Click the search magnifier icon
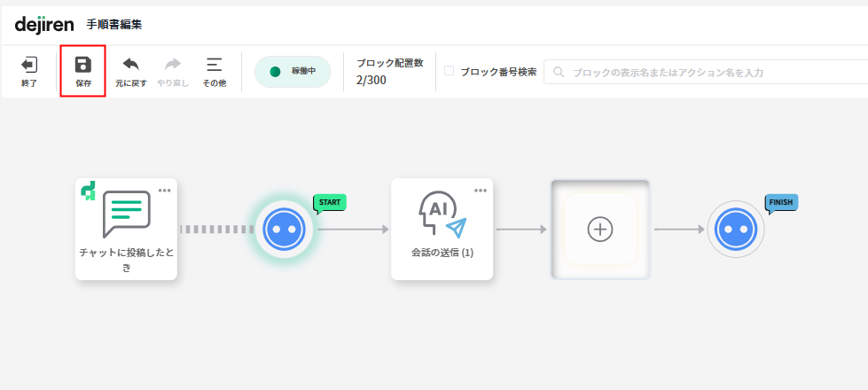The height and width of the screenshot is (390, 868). click(x=559, y=72)
